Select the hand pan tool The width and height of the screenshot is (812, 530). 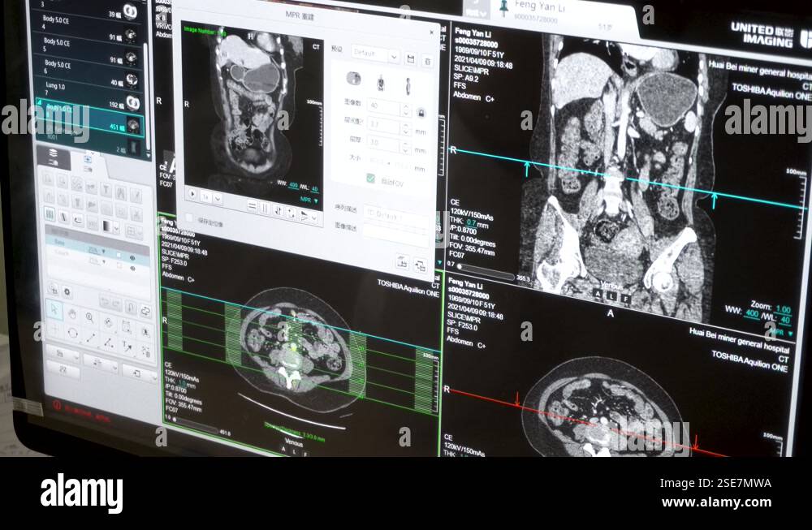72,313
